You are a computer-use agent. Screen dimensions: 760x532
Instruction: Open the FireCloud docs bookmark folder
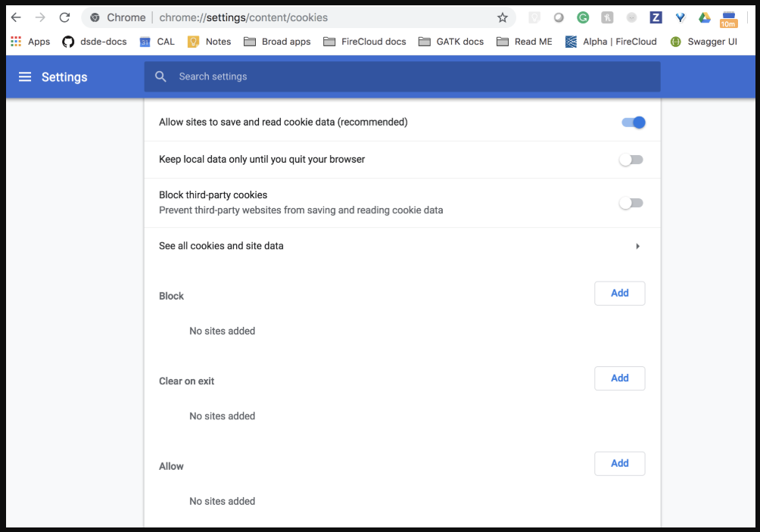click(x=365, y=42)
